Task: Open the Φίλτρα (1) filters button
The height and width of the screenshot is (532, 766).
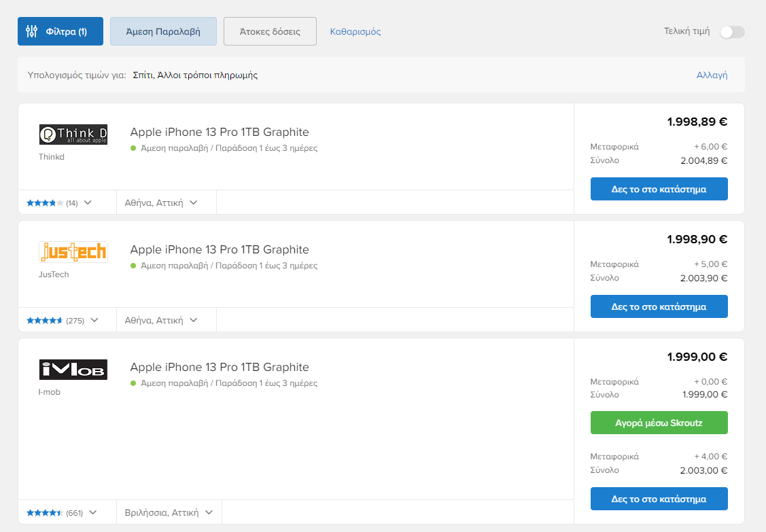Action: point(60,31)
